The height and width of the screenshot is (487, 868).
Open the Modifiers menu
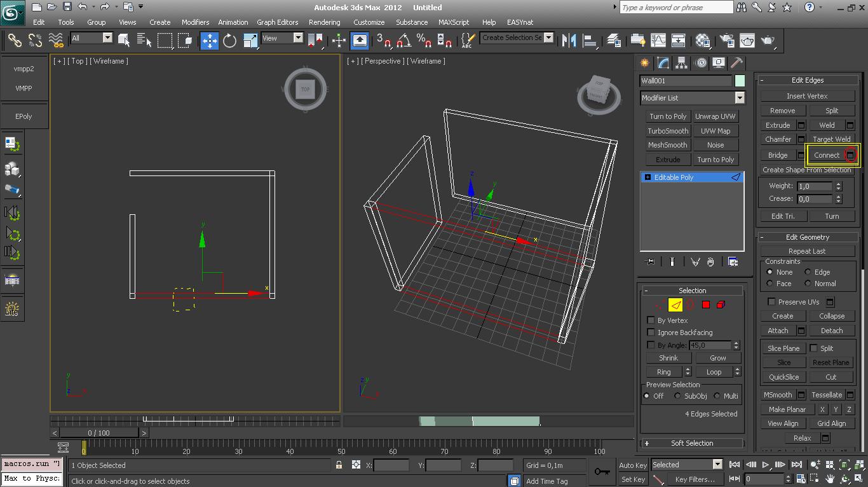(195, 22)
